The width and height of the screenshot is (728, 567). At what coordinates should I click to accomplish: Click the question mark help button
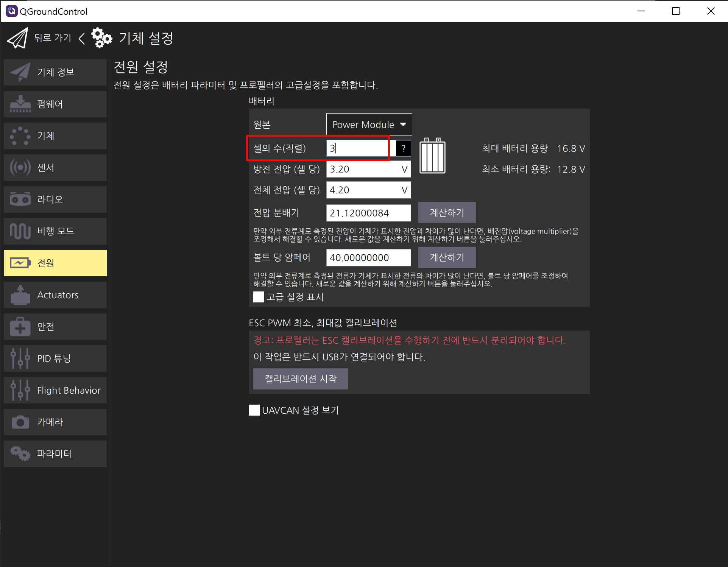tap(403, 148)
